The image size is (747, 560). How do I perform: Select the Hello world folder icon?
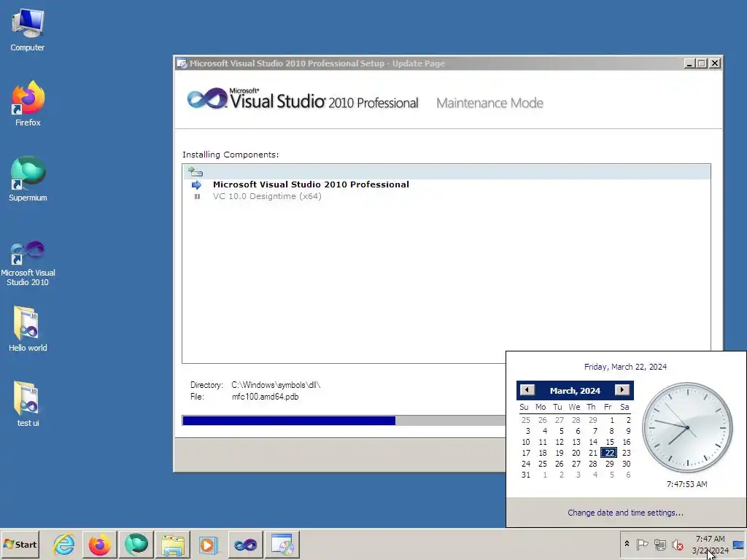point(28,329)
